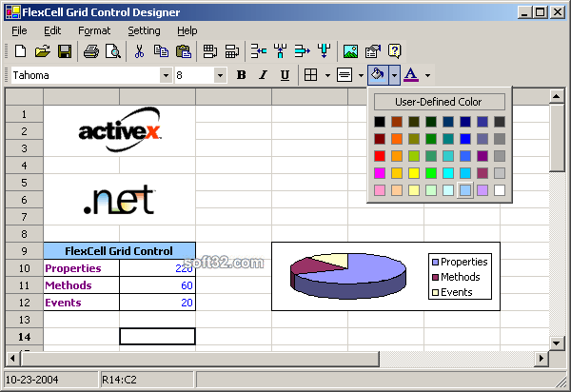Select the grid's top-left corner cell
571x392 pixels.
pos(25,97)
